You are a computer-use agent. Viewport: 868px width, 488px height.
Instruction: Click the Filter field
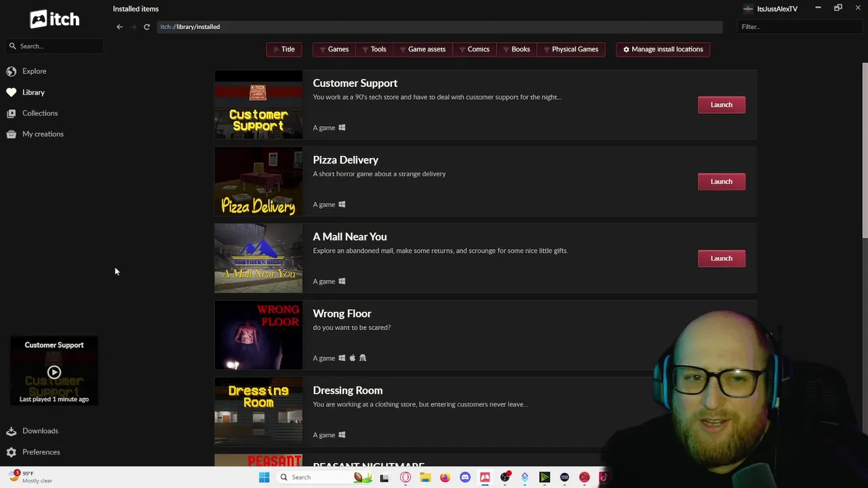point(799,27)
